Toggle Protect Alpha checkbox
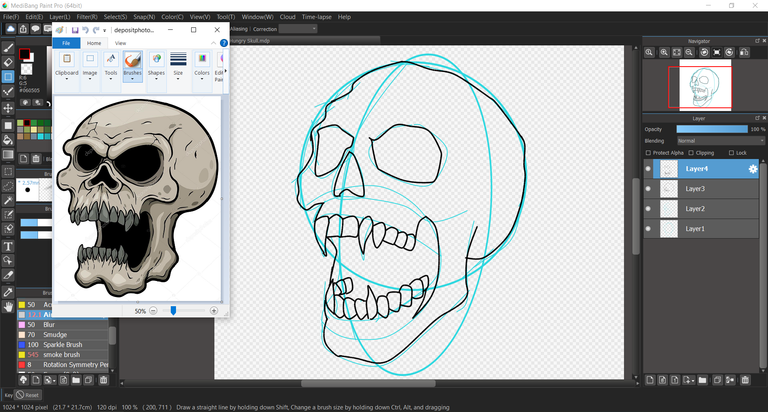This screenshot has height=412, width=768. click(x=648, y=153)
